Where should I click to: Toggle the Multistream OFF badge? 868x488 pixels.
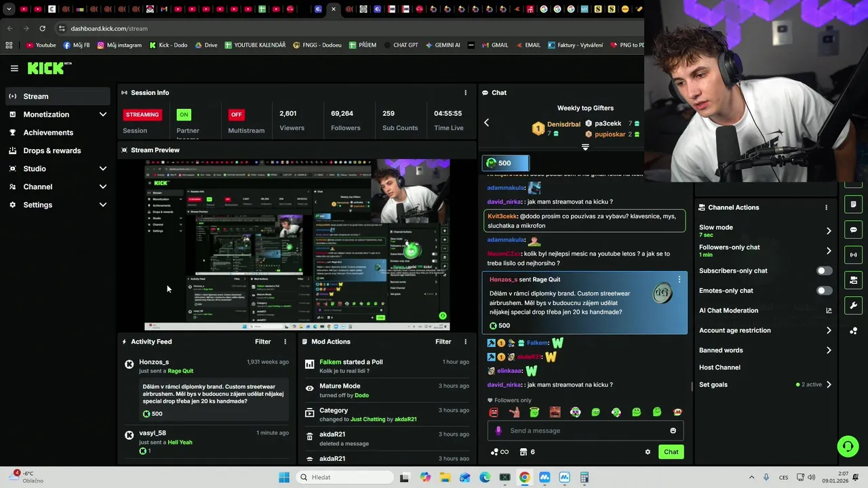pos(236,115)
